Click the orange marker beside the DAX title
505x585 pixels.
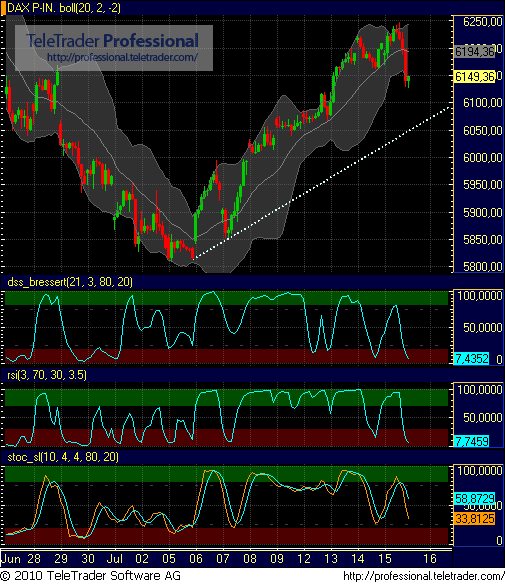tap(3, 8)
